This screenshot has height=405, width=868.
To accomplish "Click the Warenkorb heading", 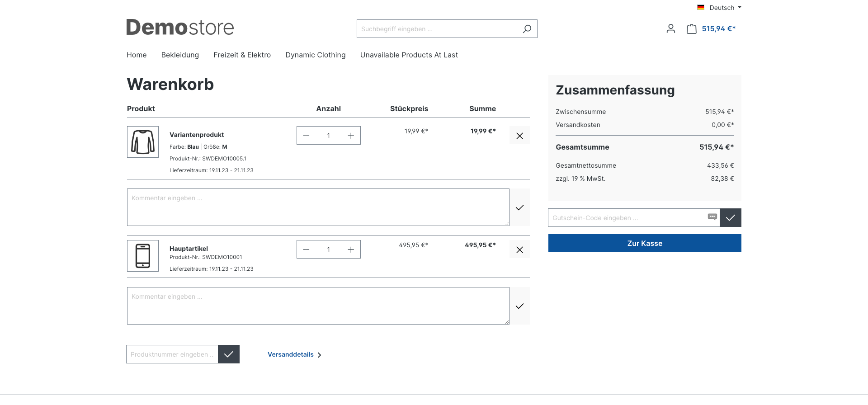I will pyautogui.click(x=170, y=85).
